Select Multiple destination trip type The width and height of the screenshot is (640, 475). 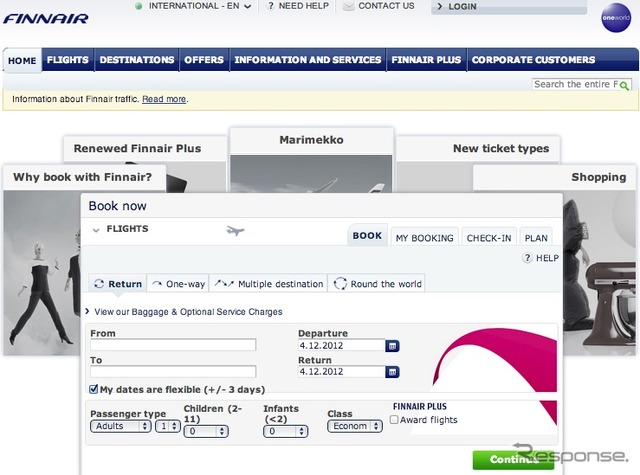[269, 284]
